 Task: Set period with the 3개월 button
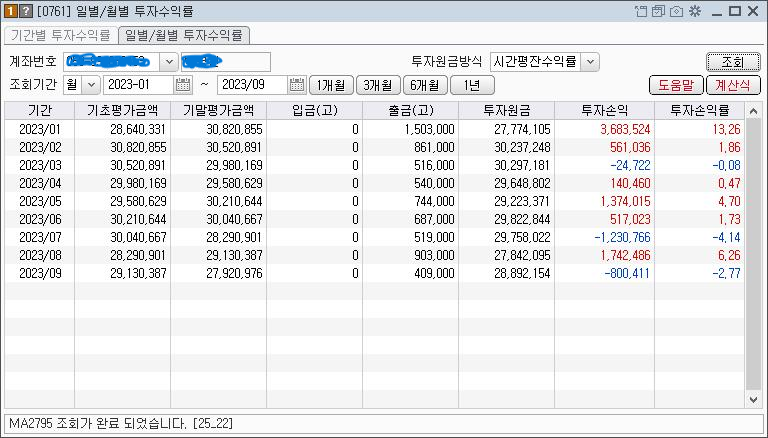pyautogui.click(x=379, y=85)
